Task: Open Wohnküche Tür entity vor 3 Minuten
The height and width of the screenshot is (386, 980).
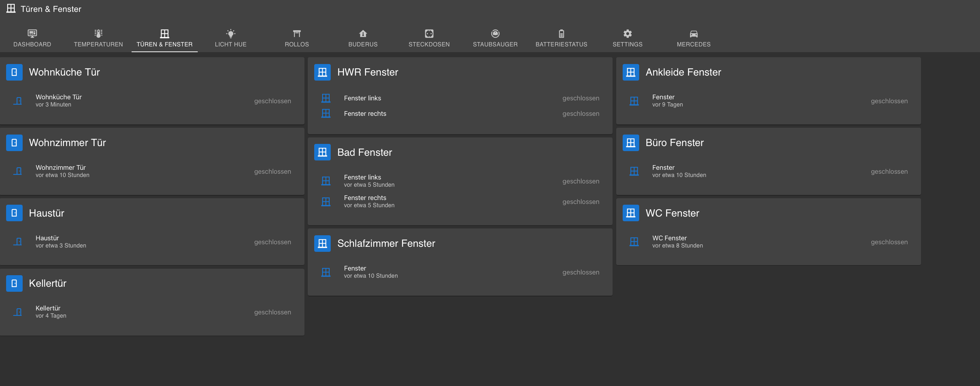Action: [152, 101]
